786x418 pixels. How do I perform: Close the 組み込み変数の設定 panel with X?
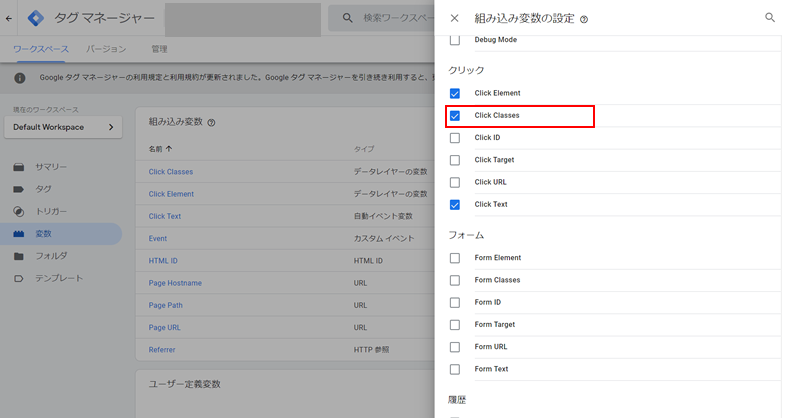coord(454,19)
